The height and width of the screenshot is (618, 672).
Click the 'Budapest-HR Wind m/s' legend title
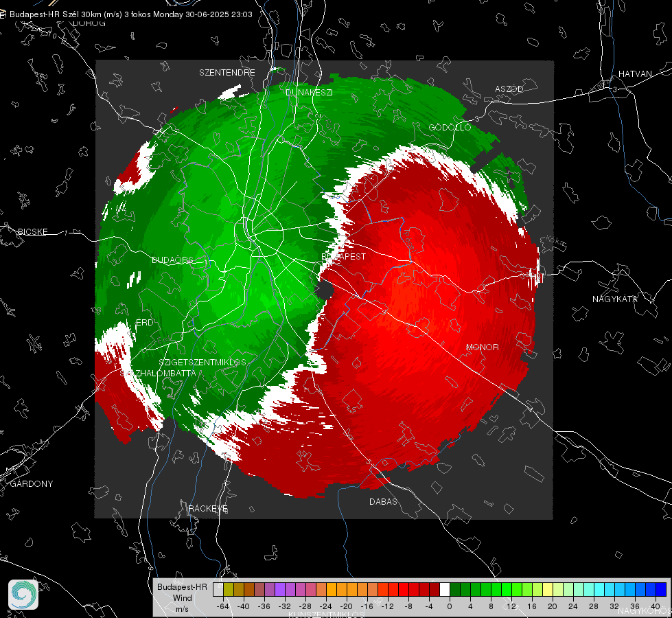(182, 598)
